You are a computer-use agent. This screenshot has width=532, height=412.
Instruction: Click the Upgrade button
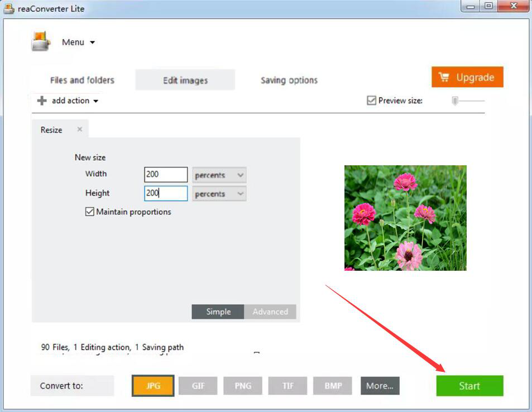click(468, 77)
